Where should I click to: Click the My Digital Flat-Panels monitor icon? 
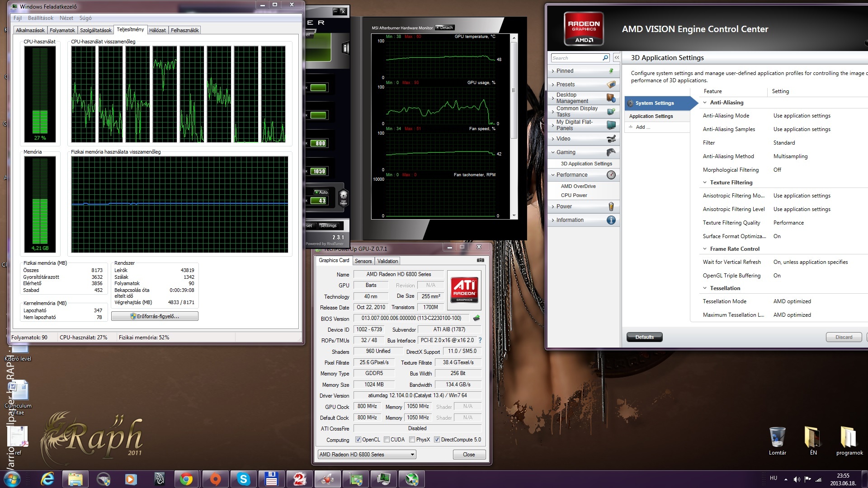click(611, 125)
